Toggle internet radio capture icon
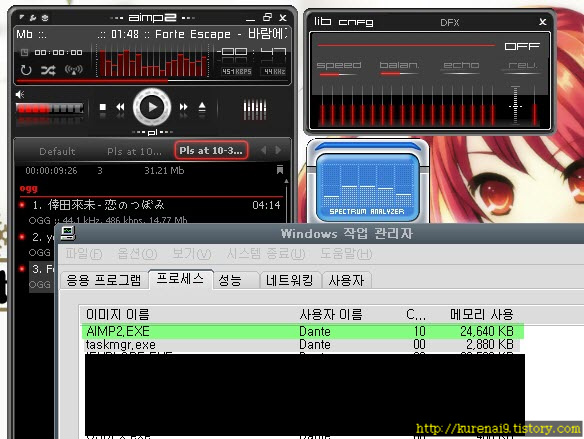The image size is (584, 439). tap(74, 70)
